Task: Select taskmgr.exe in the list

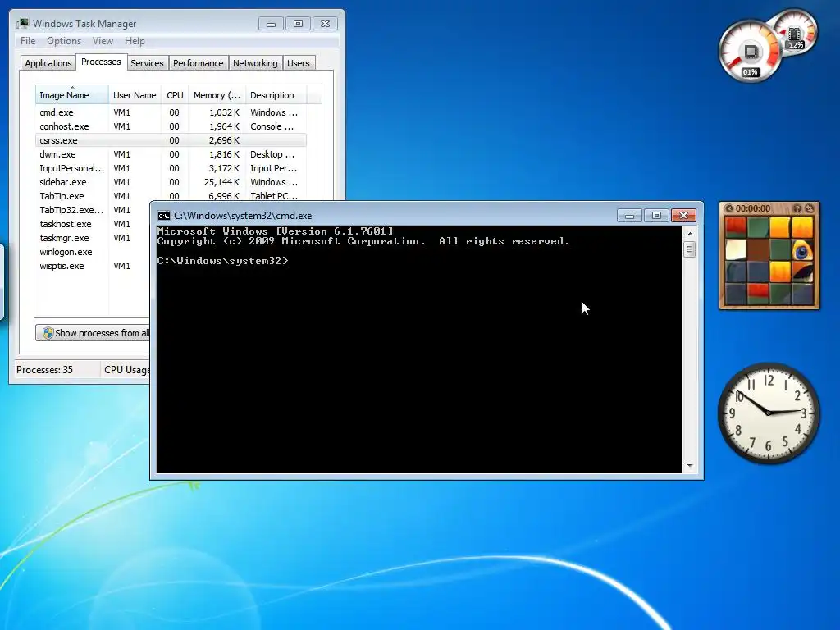Action: click(x=92, y=238)
